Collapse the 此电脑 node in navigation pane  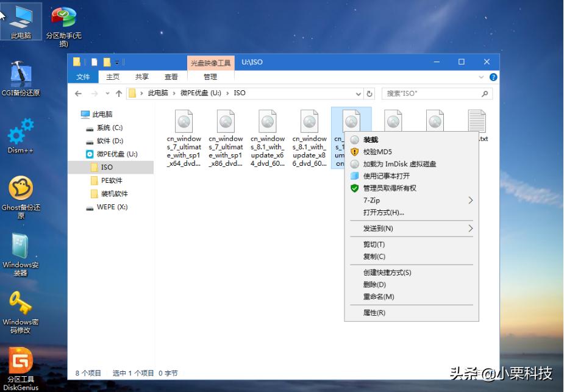[x=78, y=113]
